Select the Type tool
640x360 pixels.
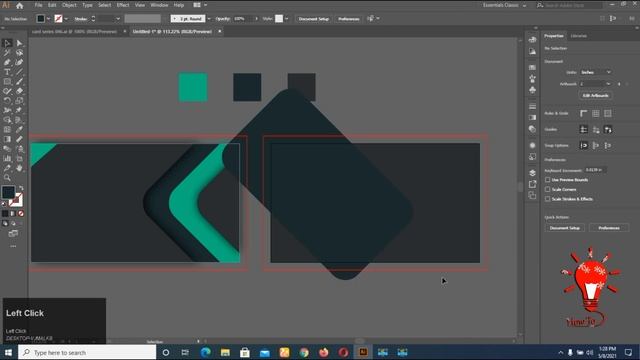pyautogui.click(x=7, y=72)
